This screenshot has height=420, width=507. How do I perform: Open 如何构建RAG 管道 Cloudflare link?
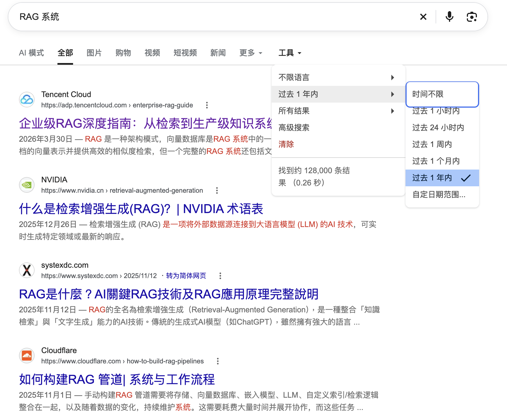coord(117,379)
